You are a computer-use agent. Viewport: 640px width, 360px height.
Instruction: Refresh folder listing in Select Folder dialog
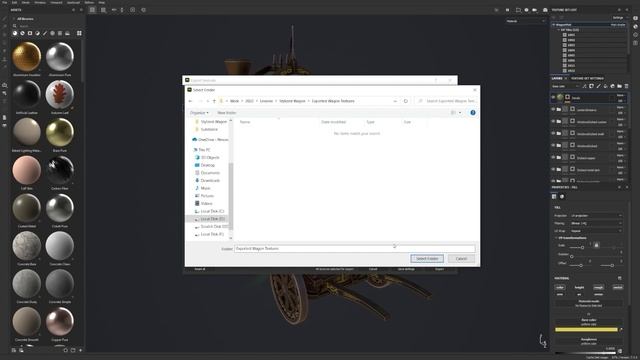tap(405, 101)
